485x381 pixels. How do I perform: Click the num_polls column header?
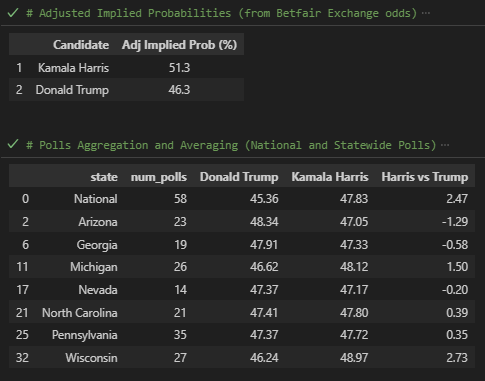point(159,177)
